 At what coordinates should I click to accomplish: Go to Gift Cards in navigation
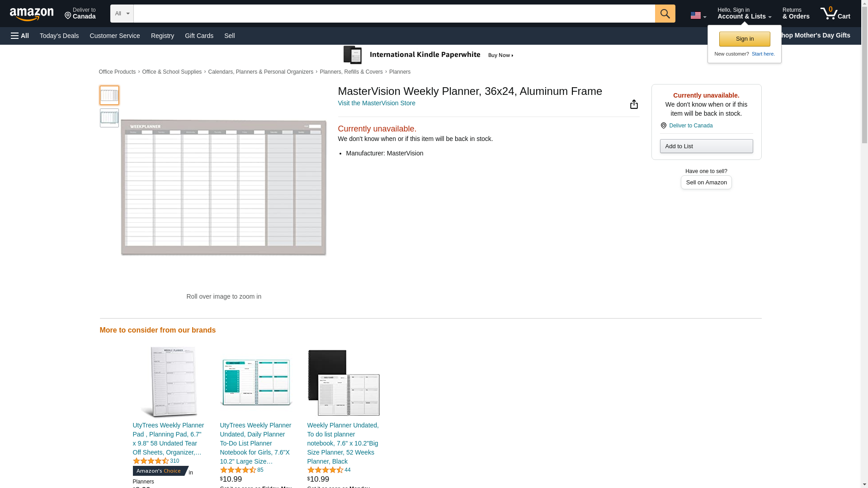[x=199, y=36]
